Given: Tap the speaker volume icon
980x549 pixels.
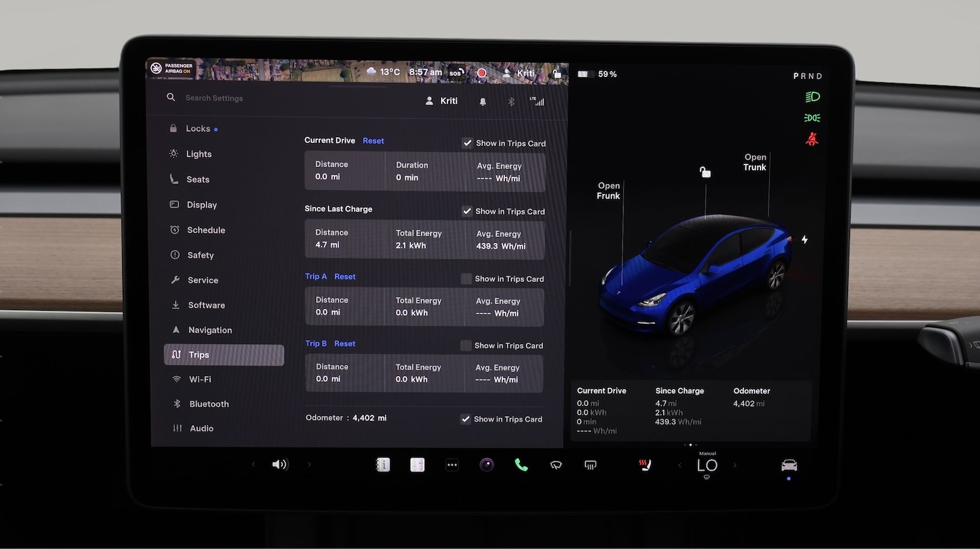Looking at the screenshot, I should tap(280, 464).
